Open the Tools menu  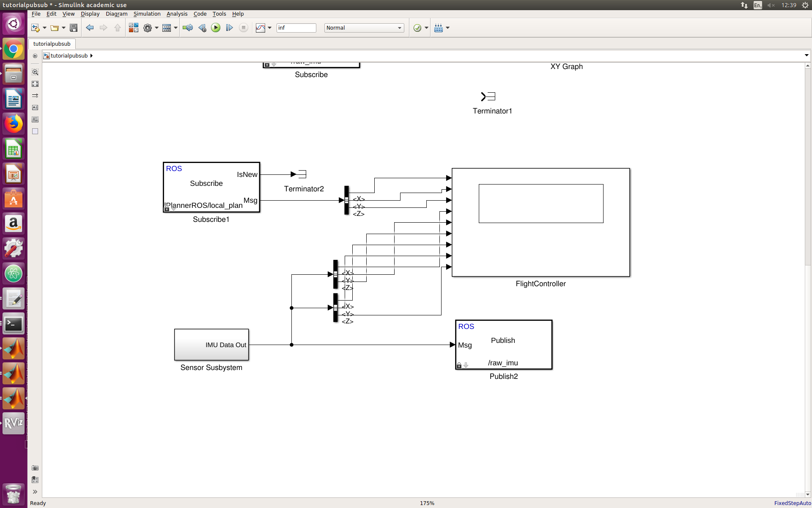point(219,14)
